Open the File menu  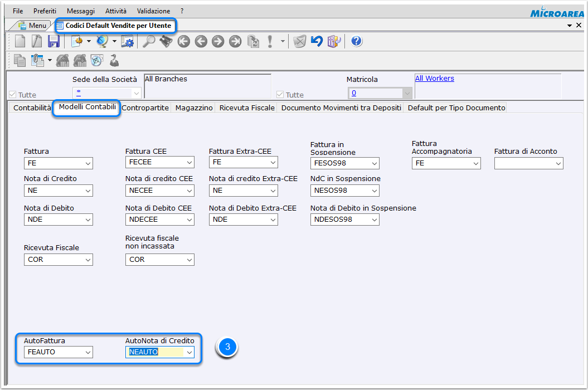pyautogui.click(x=18, y=11)
